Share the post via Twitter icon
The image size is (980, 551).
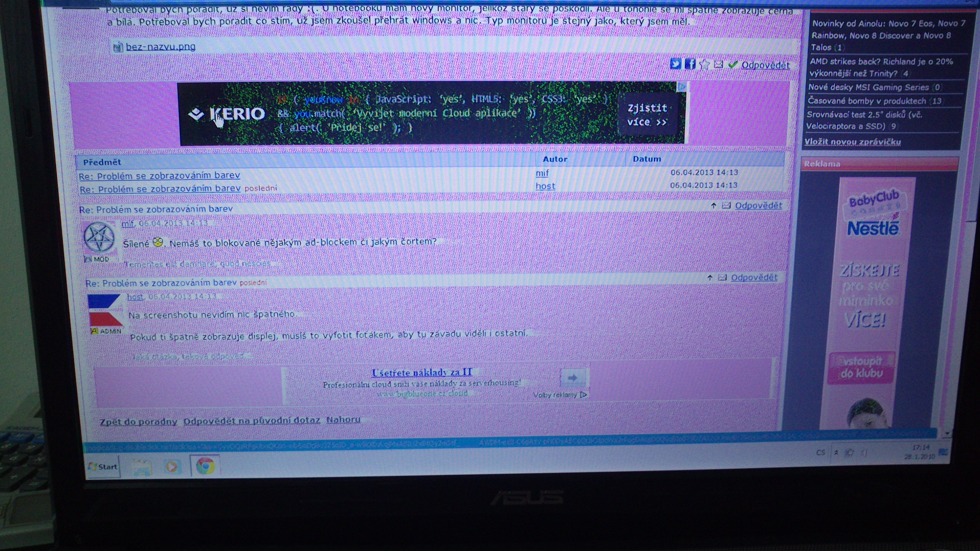[676, 64]
